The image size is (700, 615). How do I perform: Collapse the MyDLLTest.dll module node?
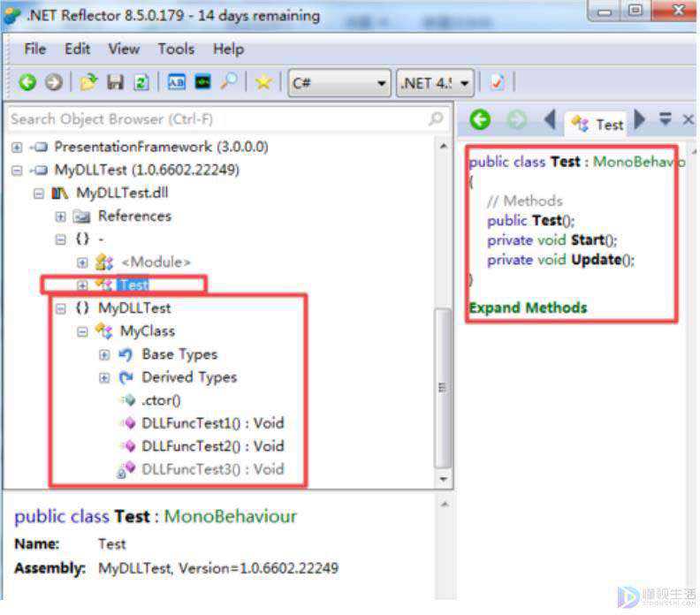tap(39, 194)
